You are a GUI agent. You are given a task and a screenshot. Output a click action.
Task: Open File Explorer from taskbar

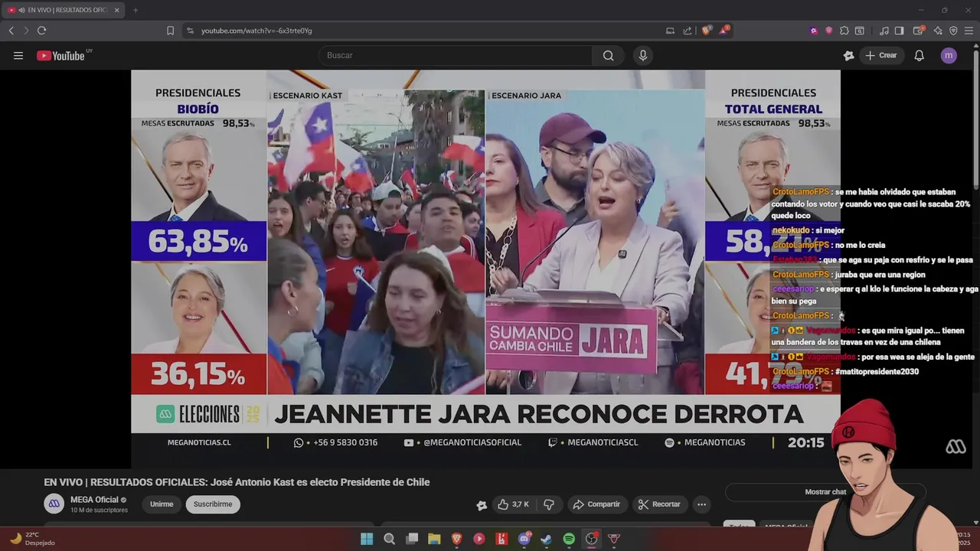[434, 539]
